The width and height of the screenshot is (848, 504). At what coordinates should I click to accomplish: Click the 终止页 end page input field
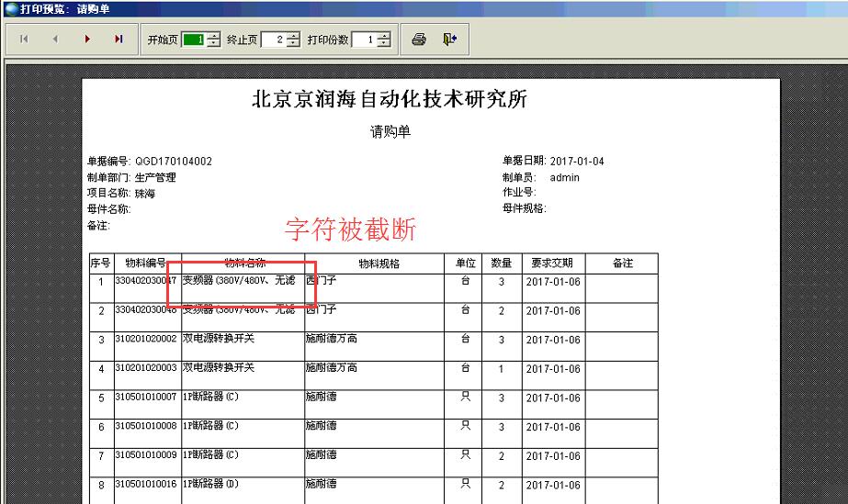coord(273,40)
